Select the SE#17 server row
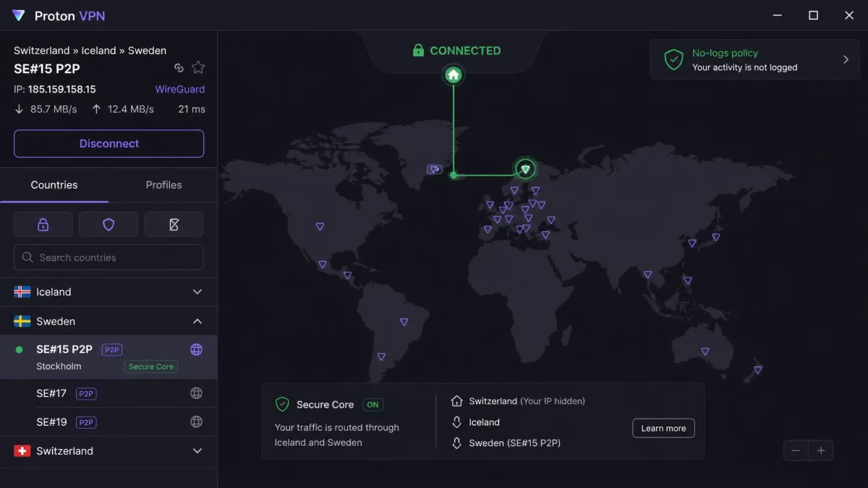This screenshot has width=868, height=488. [x=109, y=393]
